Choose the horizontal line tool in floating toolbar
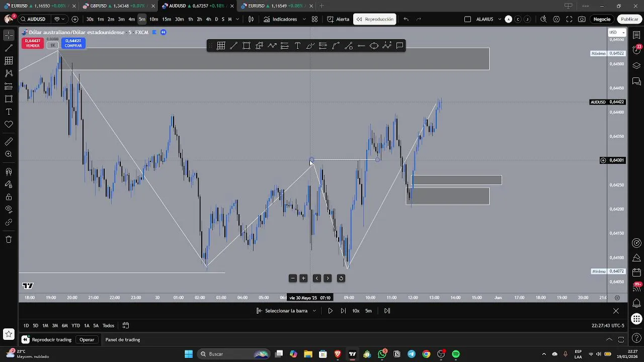 point(361,46)
